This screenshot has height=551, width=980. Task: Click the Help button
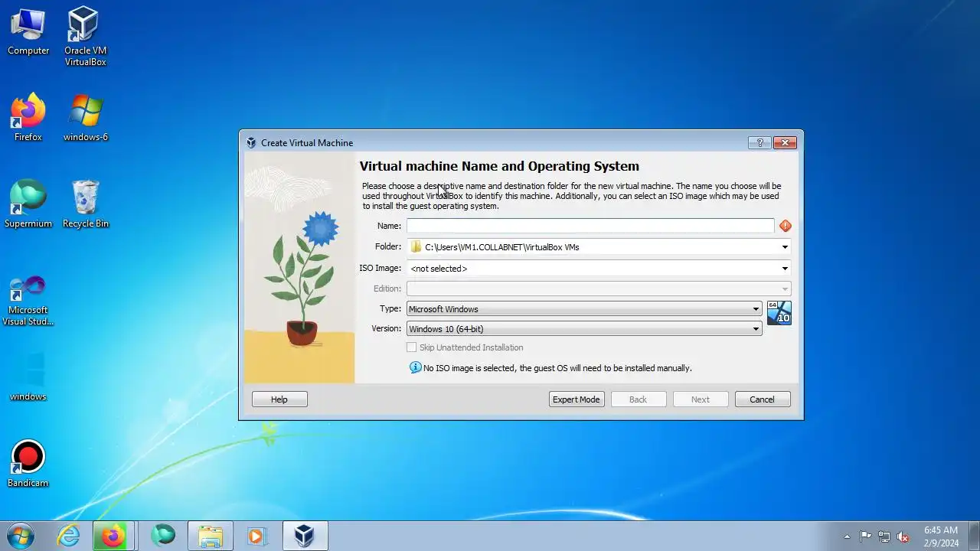pos(279,399)
